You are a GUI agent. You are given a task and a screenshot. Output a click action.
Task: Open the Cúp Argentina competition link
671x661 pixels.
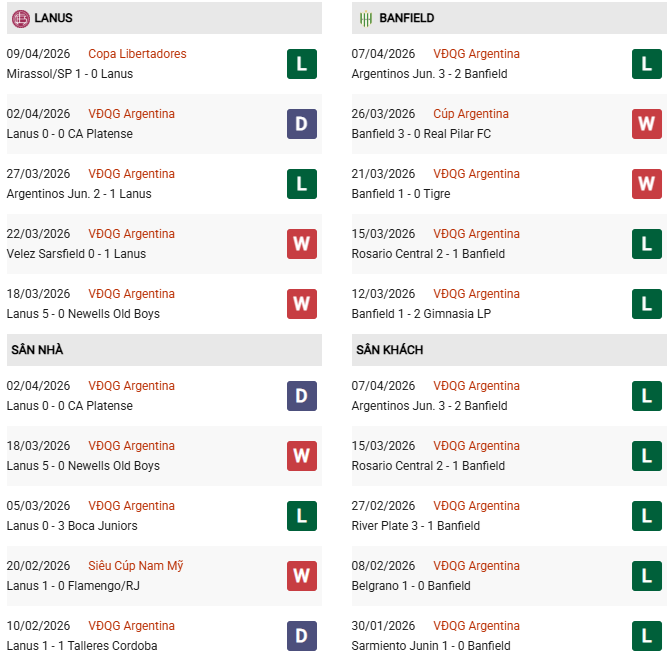pos(471,114)
